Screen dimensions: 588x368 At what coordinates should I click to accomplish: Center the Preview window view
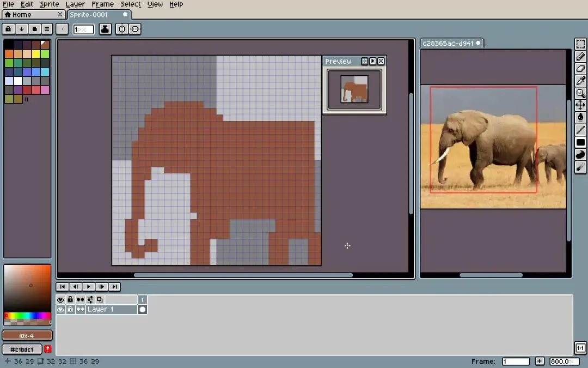364,61
